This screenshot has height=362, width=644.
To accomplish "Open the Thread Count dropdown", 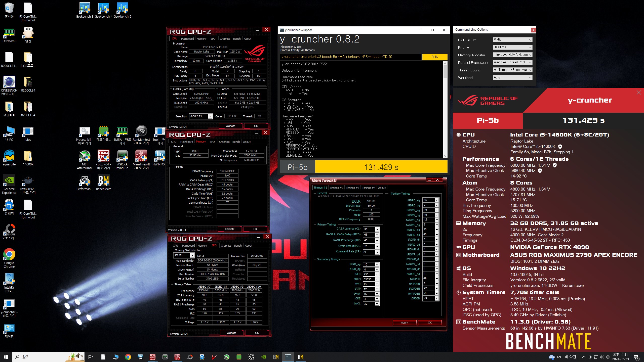I will [512, 70].
